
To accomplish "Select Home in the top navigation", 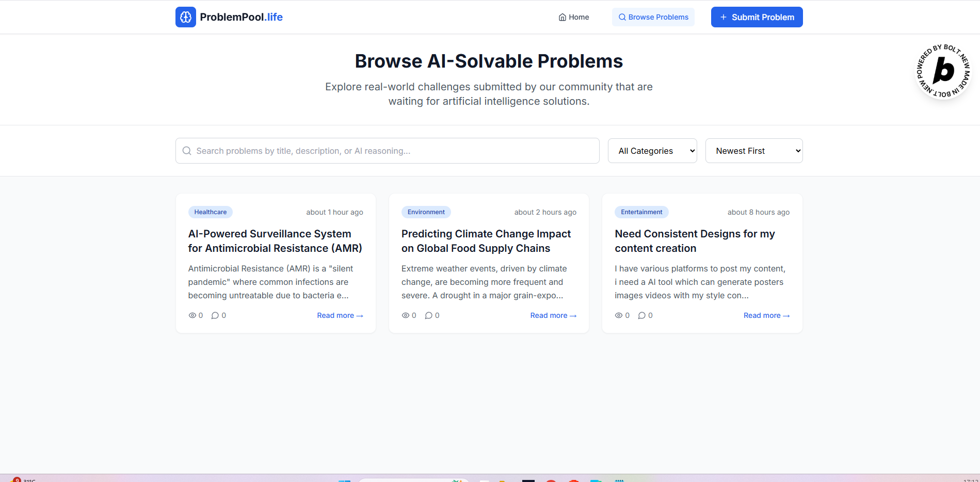I will (x=573, y=17).
